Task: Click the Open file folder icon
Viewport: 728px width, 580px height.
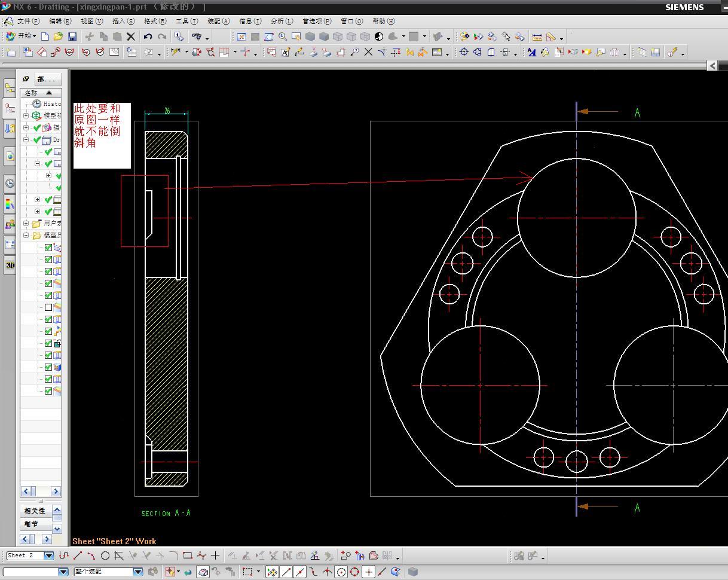Action: (x=59, y=36)
